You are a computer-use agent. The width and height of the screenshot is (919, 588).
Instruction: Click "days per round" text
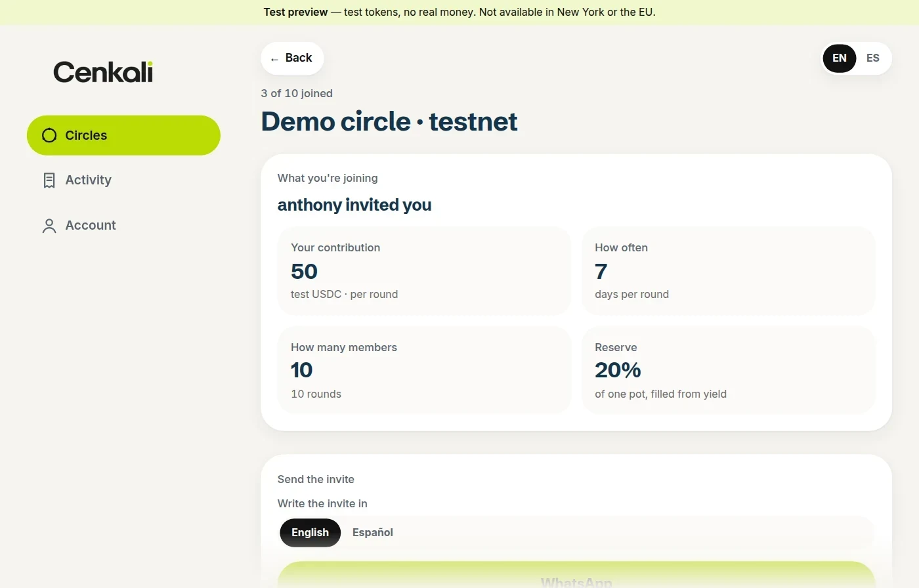coord(632,294)
